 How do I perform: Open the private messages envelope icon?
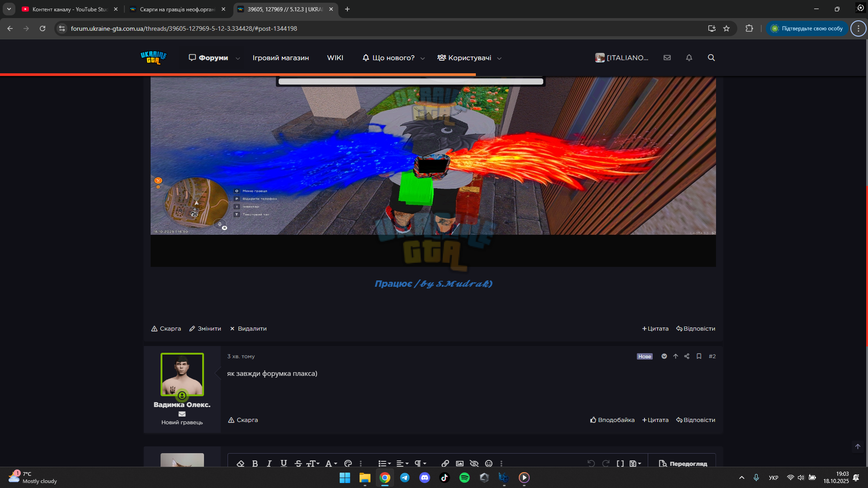[x=667, y=58]
